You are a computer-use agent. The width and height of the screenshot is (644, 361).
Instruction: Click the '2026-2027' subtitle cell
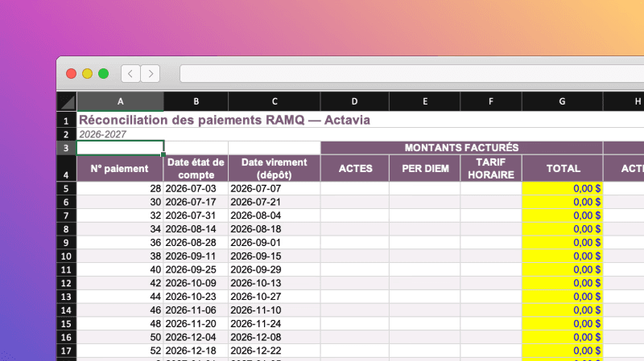point(103,134)
